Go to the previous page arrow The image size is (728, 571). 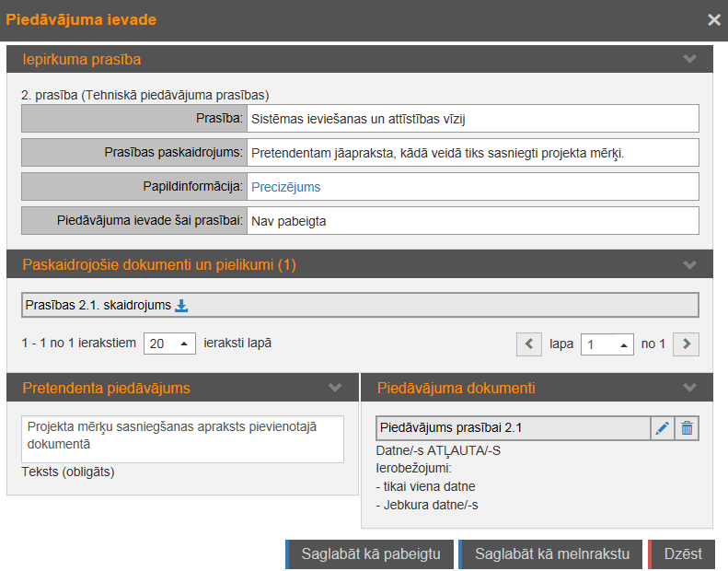click(529, 344)
